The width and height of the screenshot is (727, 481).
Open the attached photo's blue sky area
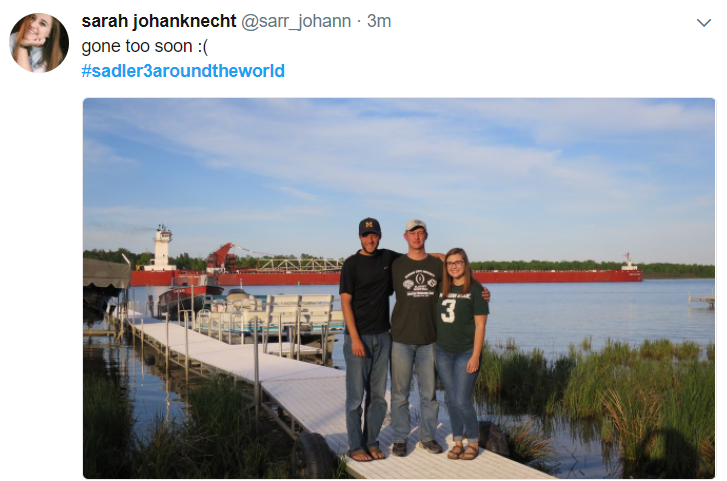(x=399, y=158)
